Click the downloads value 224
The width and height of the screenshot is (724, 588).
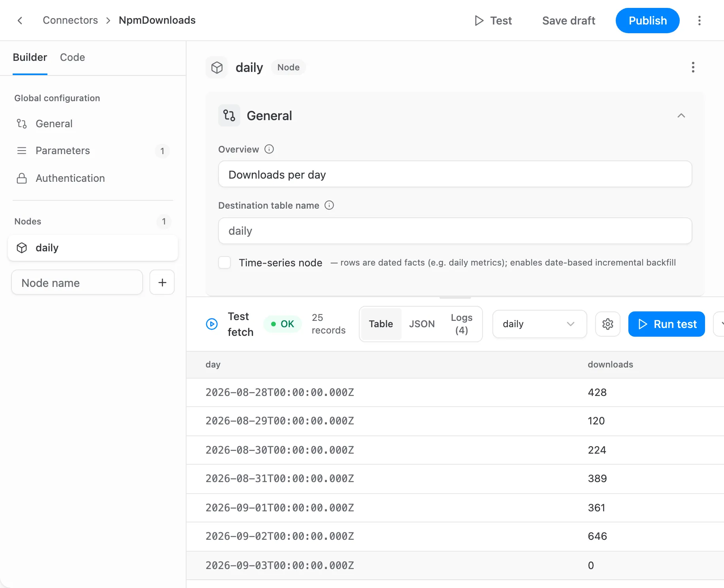point(597,450)
